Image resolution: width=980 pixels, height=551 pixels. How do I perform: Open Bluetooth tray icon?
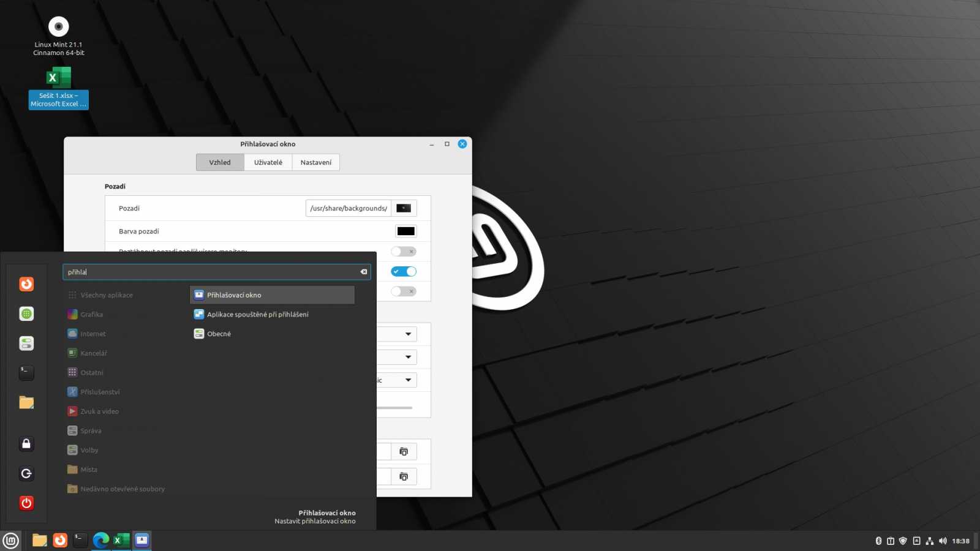[x=878, y=541]
